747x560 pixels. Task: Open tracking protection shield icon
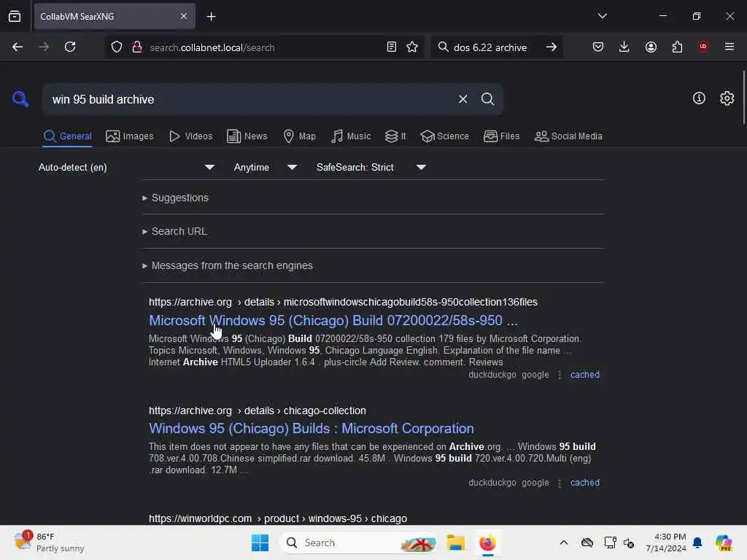point(117,47)
